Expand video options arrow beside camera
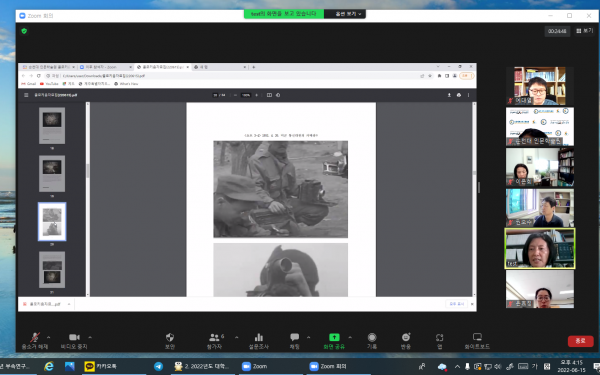This screenshot has height=375, width=600. [90, 337]
